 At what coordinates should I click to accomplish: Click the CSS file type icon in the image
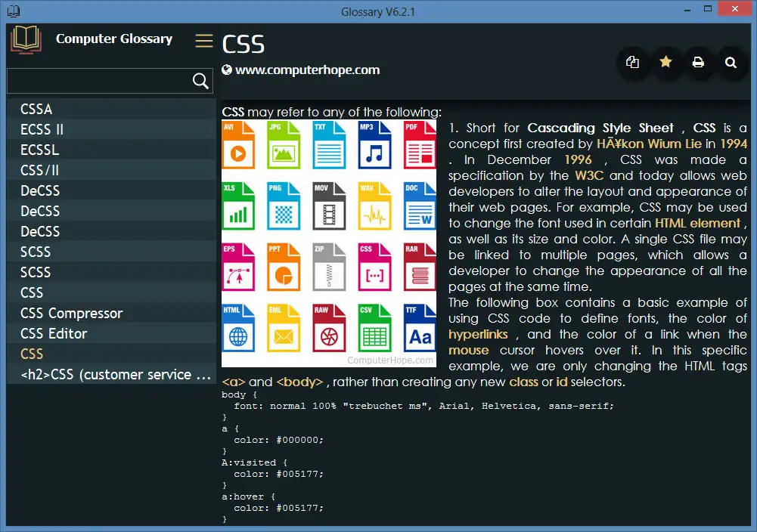(x=374, y=267)
